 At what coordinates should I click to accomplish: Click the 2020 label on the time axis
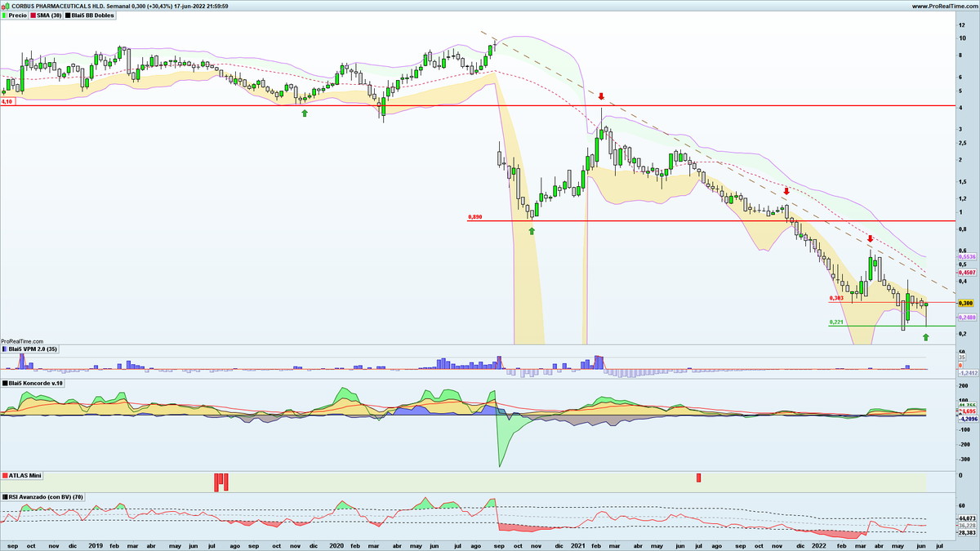tap(336, 544)
